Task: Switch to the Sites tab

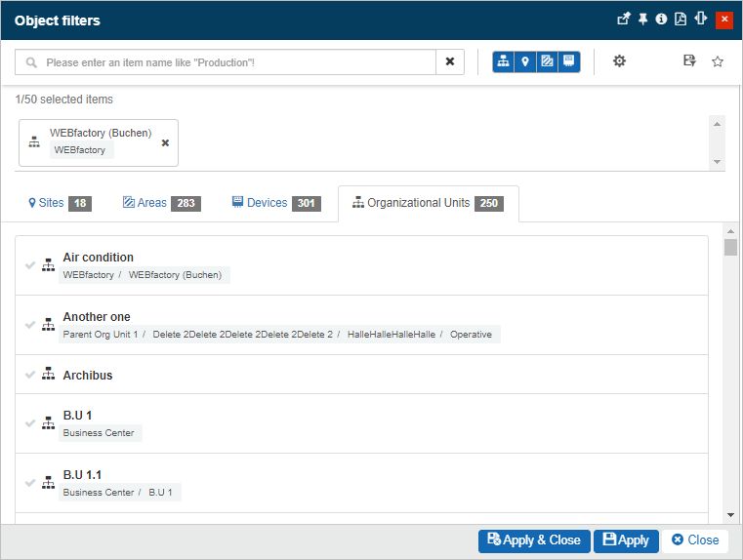Action: click(x=60, y=203)
